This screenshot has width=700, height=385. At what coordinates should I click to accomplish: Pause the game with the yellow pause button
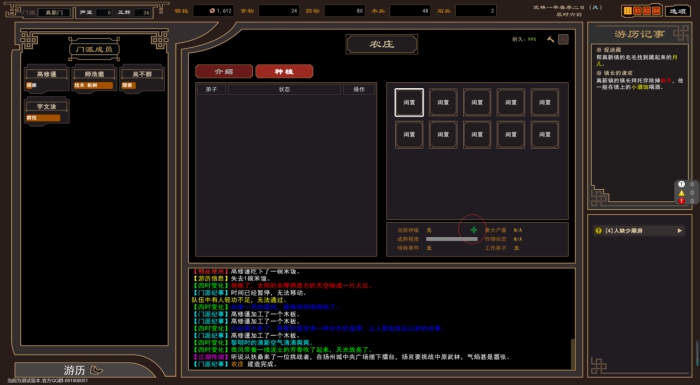point(628,11)
